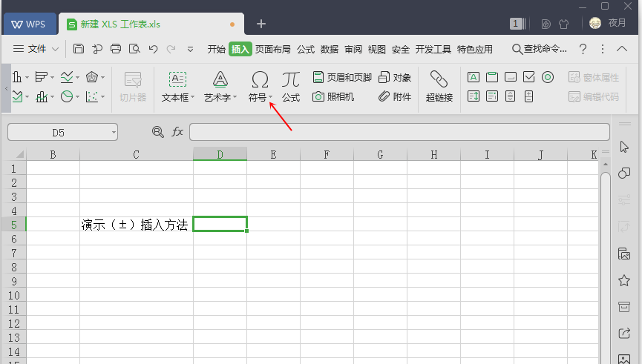Open the 视图 ribbon tab

[377, 50]
